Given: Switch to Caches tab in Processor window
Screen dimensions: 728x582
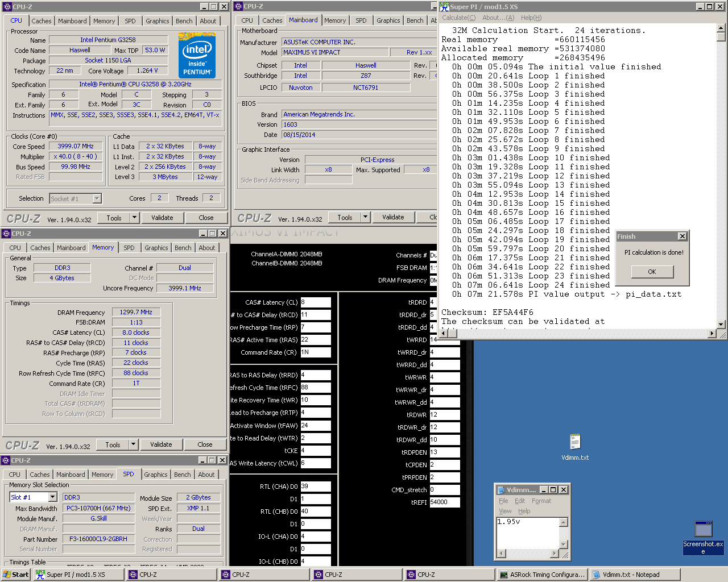Looking at the screenshot, I should pos(42,21).
